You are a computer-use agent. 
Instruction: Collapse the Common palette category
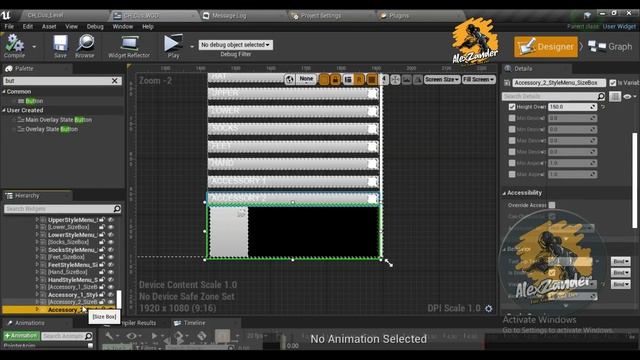point(4,92)
